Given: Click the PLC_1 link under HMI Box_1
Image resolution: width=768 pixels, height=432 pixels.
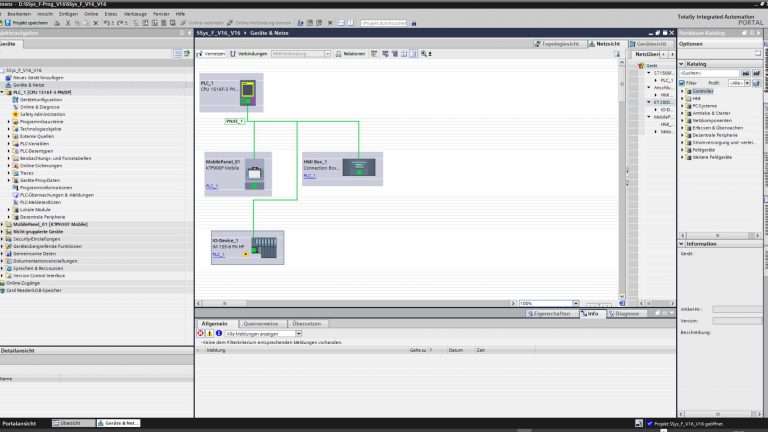Looking at the screenshot, I should click(310, 176).
